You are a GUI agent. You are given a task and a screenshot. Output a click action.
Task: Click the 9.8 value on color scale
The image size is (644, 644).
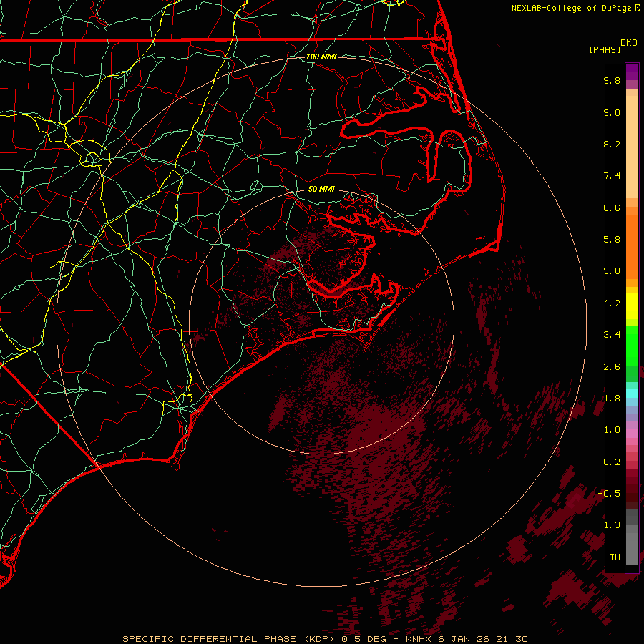pyautogui.click(x=612, y=80)
